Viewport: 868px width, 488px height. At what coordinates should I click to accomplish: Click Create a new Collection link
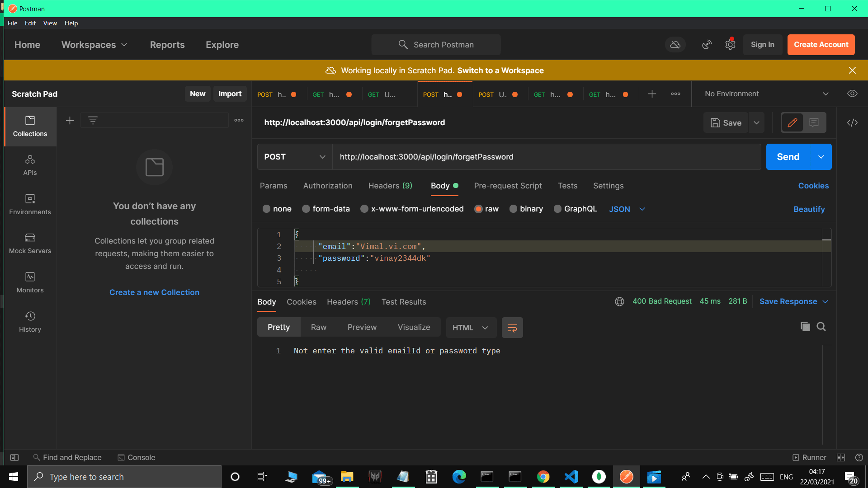tap(154, 292)
